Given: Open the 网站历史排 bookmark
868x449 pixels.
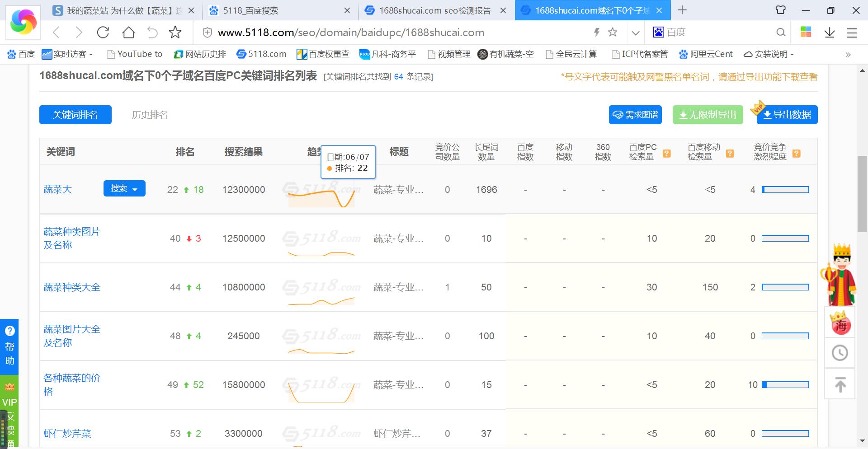Looking at the screenshot, I should point(200,54).
